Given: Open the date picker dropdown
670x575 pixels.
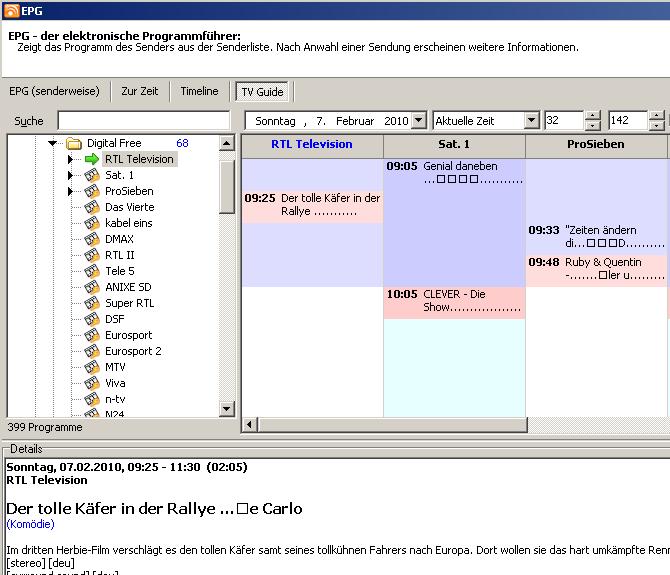Looking at the screenshot, I should point(418,121).
